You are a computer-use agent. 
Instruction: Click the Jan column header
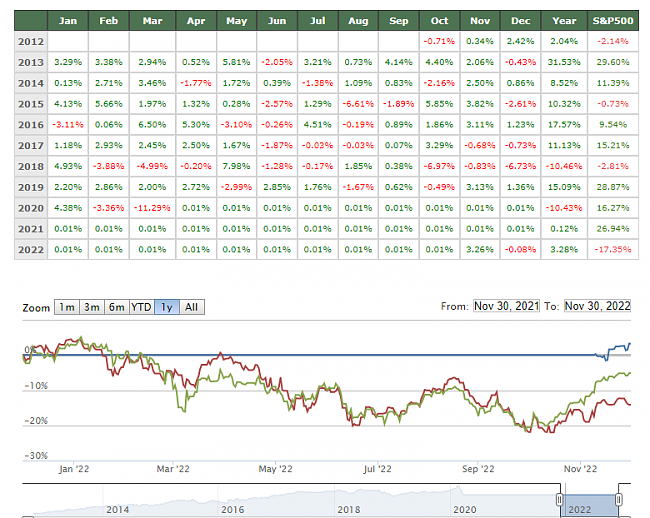coord(68,19)
